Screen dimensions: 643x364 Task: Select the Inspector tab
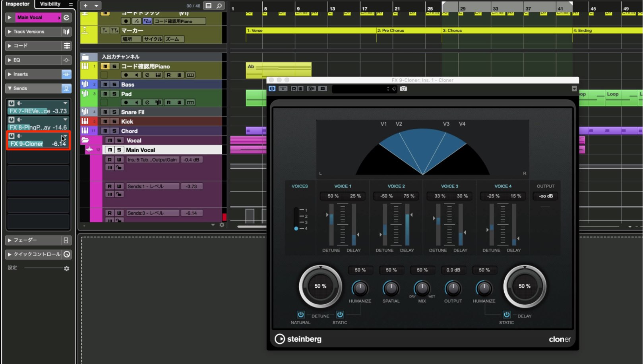point(17,4)
